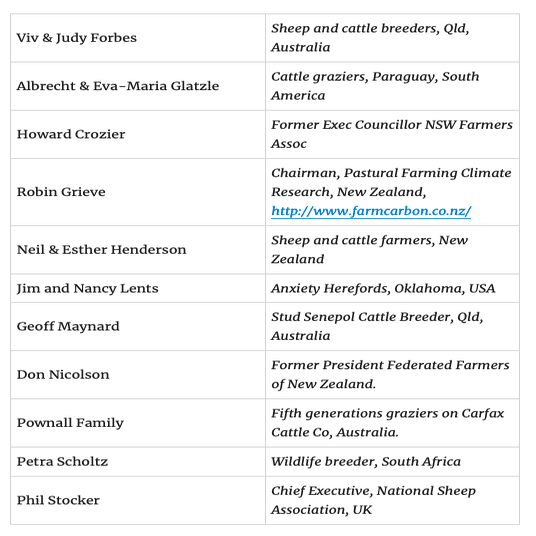Click on Don Nicolson name
Image resolution: width=536 pixels, height=536 pixels.
(x=63, y=374)
